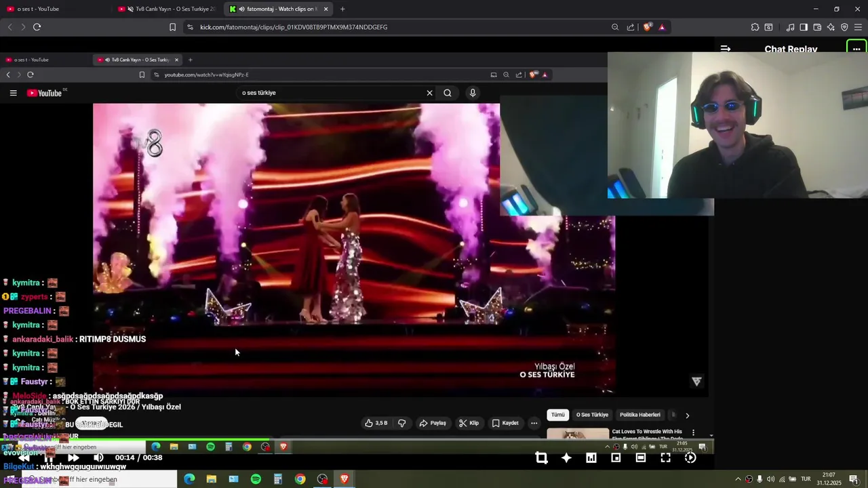
Task: Open the Brave Rewards triangle icon
Action: point(662,27)
